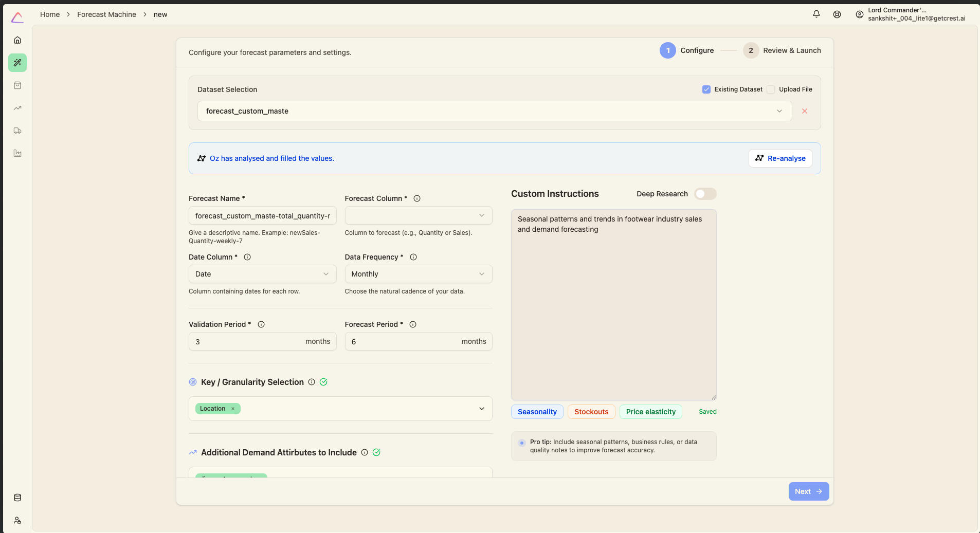
Task: Go to Home breadcrumb
Action: tap(50, 14)
